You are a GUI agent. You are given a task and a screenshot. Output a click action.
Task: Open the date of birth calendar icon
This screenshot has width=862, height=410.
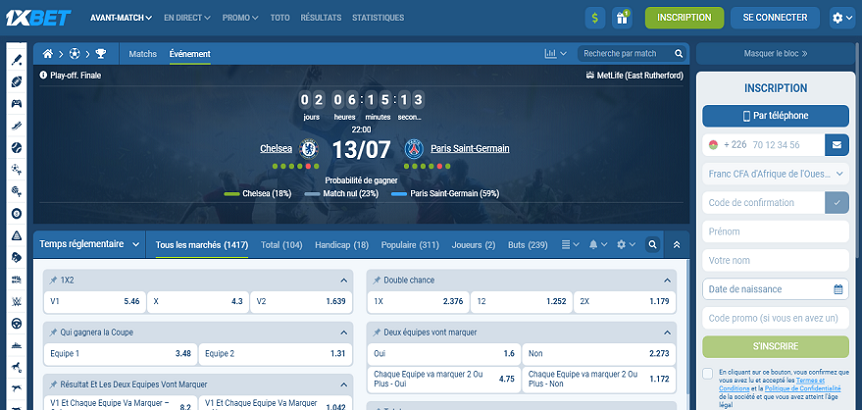[x=838, y=289]
